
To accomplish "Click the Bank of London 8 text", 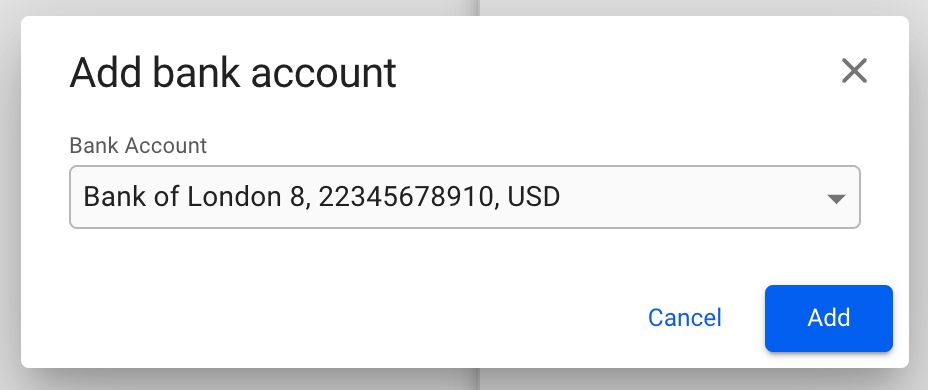I will pyautogui.click(x=193, y=197).
